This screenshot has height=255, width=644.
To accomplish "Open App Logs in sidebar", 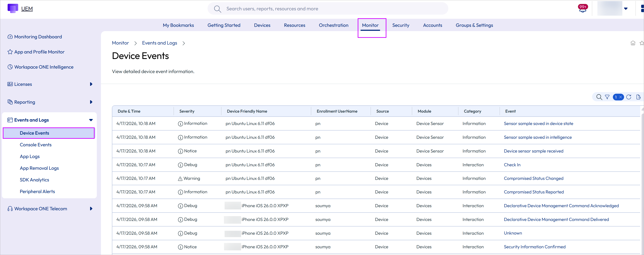I will [x=30, y=156].
